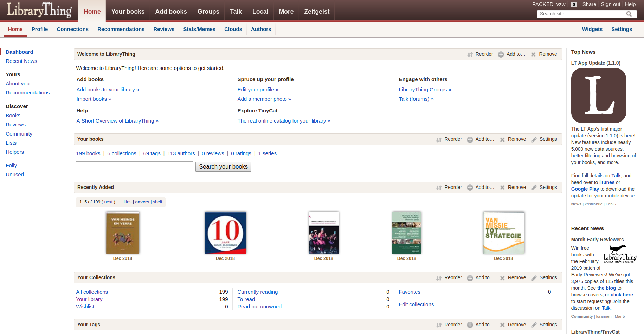Screen dimensions: 644x334
Task: Open the LT App logo image in Top News
Action: [x=598, y=96]
